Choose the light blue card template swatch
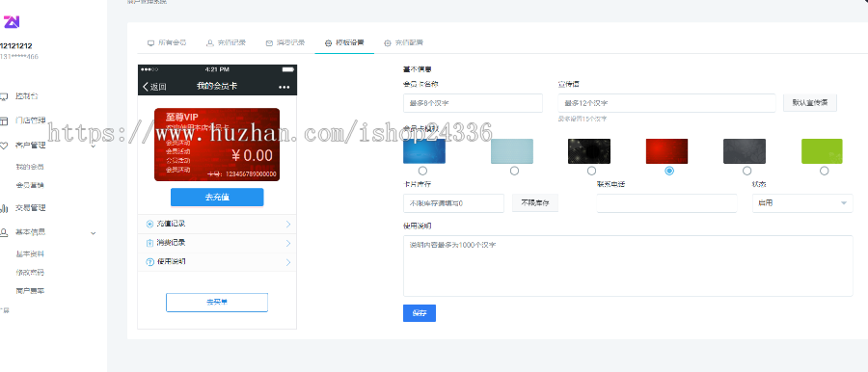 512,151
